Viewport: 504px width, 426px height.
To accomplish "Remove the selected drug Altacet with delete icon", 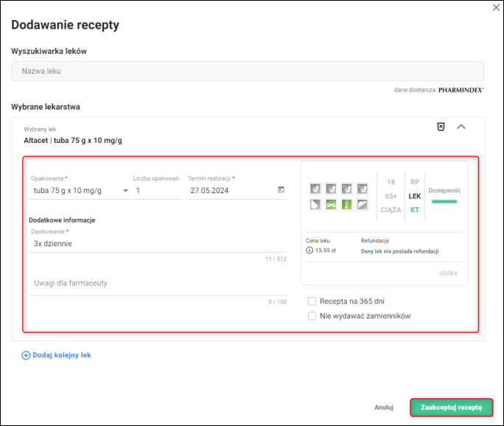I will click(441, 127).
